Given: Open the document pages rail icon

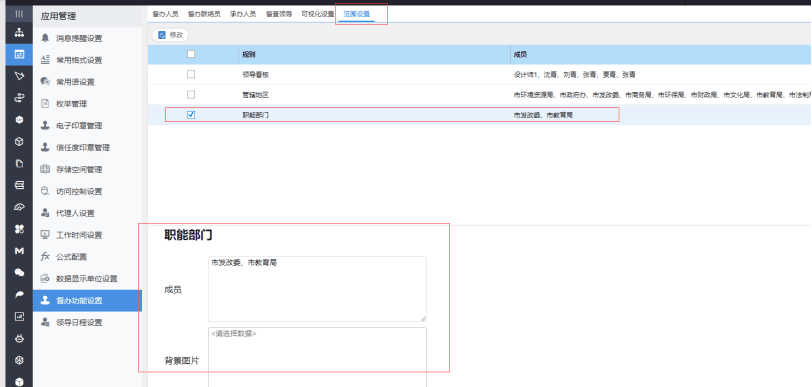Looking at the screenshot, I should pyautogui.click(x=19, y=164).
